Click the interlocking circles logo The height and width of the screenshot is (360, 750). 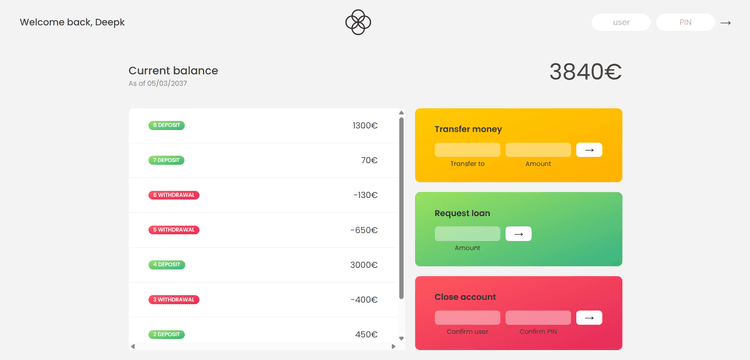click(x=358, y=22)
